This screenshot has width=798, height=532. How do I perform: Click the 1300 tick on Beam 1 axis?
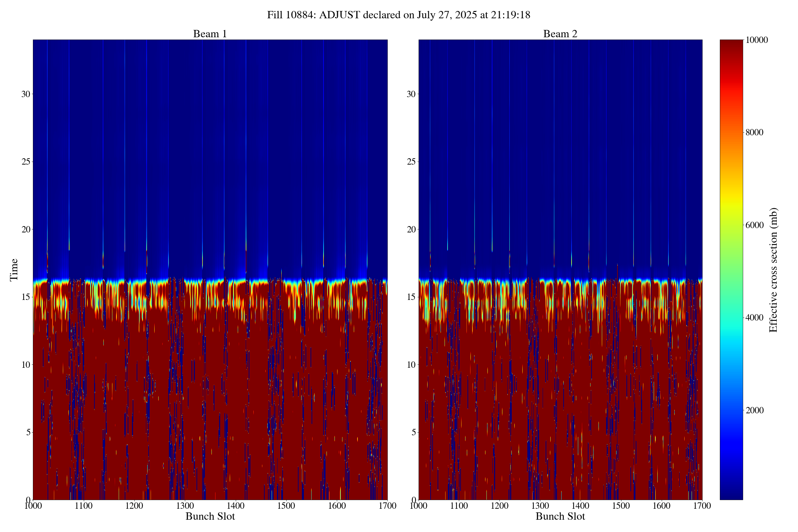point(185,506)
